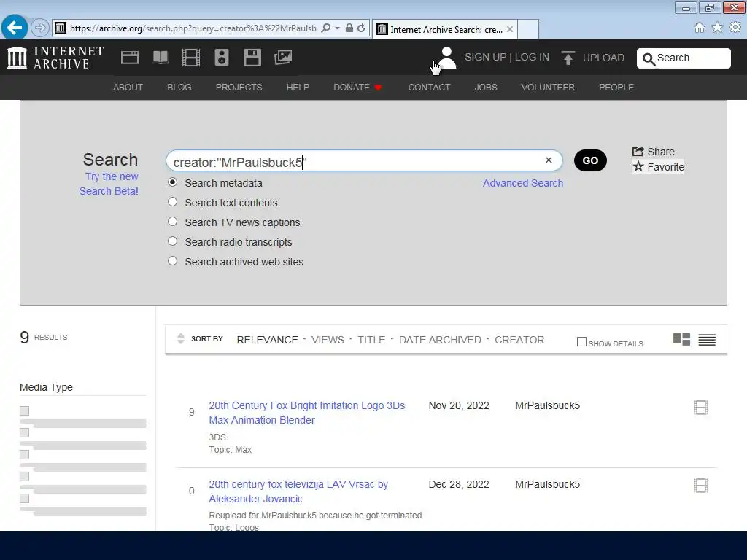Image resolution: width=747 pixels, height=560 pixels.
Task: Select Search TV news captions radio button
Action: coord(172,222)
